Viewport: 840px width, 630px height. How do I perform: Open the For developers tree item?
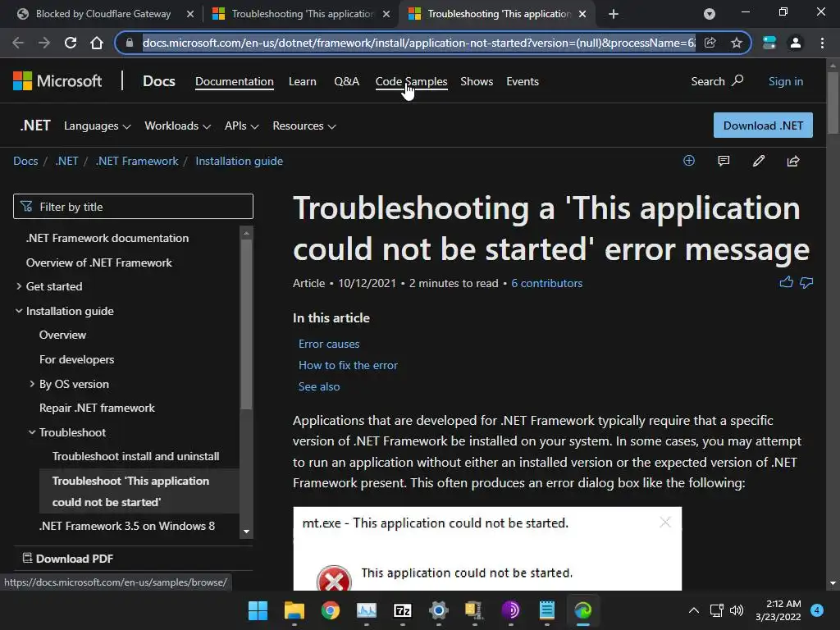(x=76, y=359)
